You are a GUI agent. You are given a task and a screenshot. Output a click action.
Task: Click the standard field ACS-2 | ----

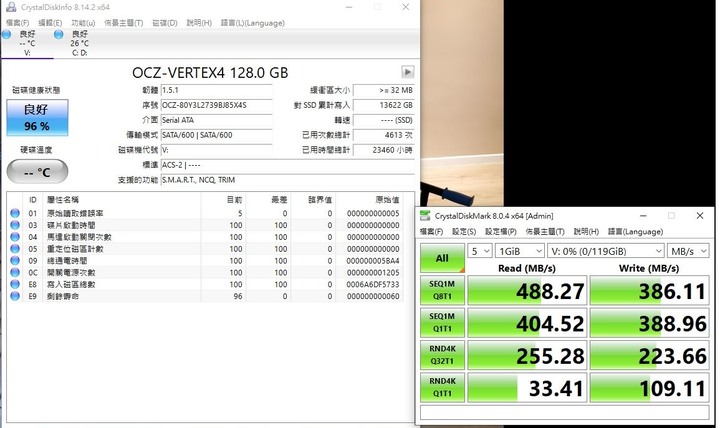pos(287,165)
